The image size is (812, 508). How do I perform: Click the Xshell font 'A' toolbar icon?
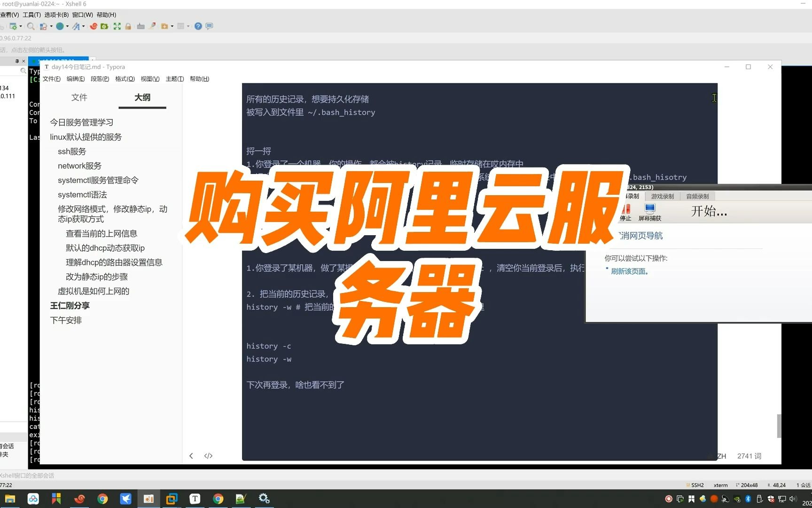[x=76, y=26]
